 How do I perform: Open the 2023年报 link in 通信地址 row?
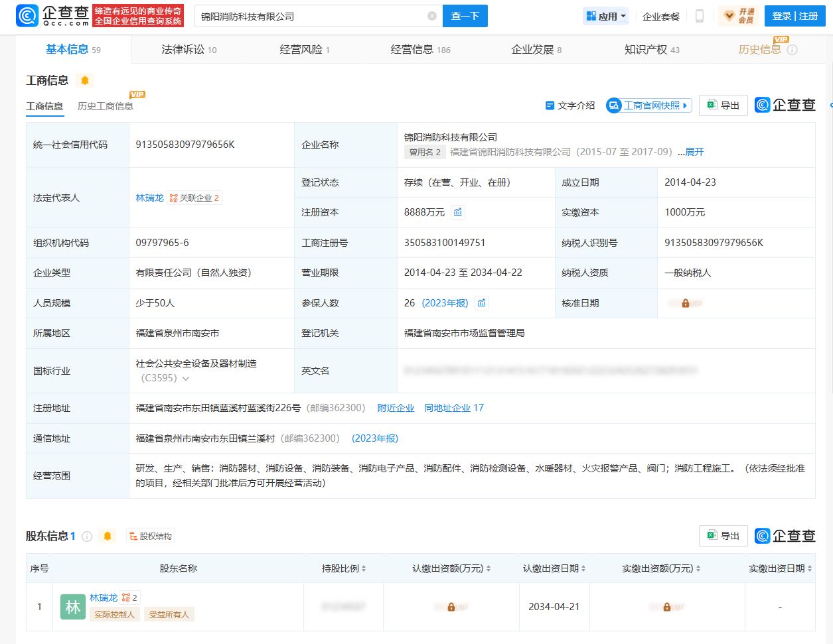(x=375, y=438)
